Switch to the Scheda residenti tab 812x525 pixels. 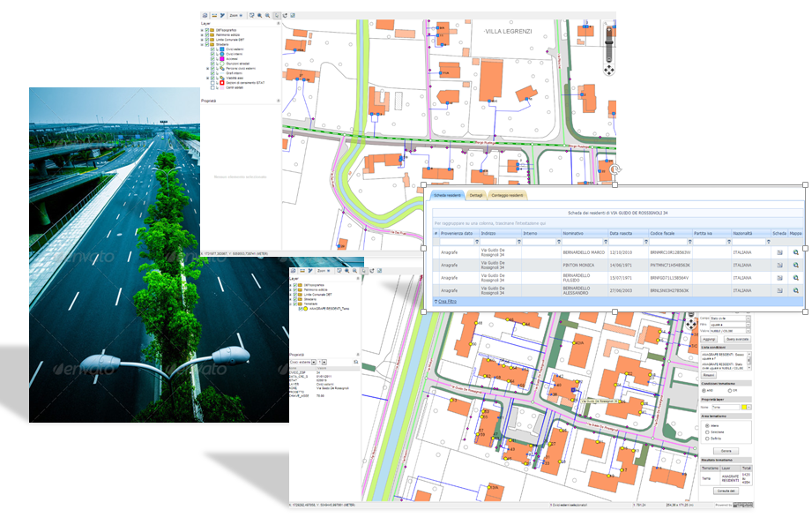(447, 195)
